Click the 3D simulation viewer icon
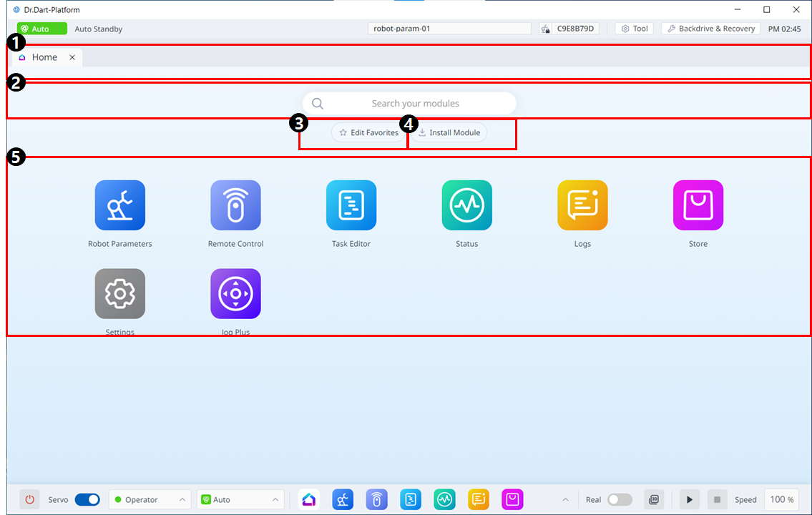812x515 pixels. pos(653,499)
